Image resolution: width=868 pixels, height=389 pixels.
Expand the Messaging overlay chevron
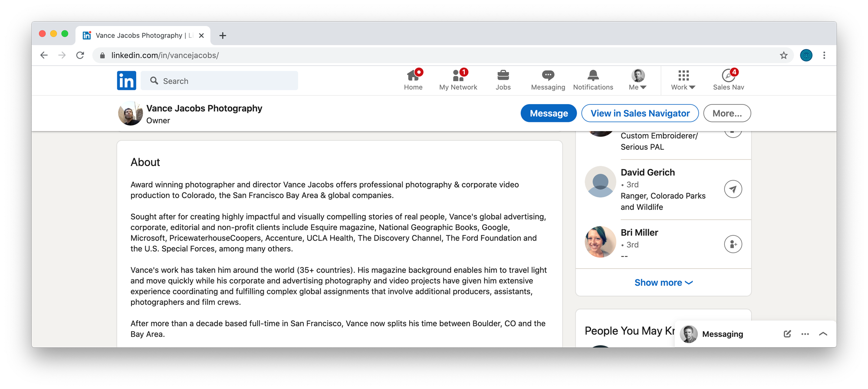pyautogui.click(x=823, y=334)
